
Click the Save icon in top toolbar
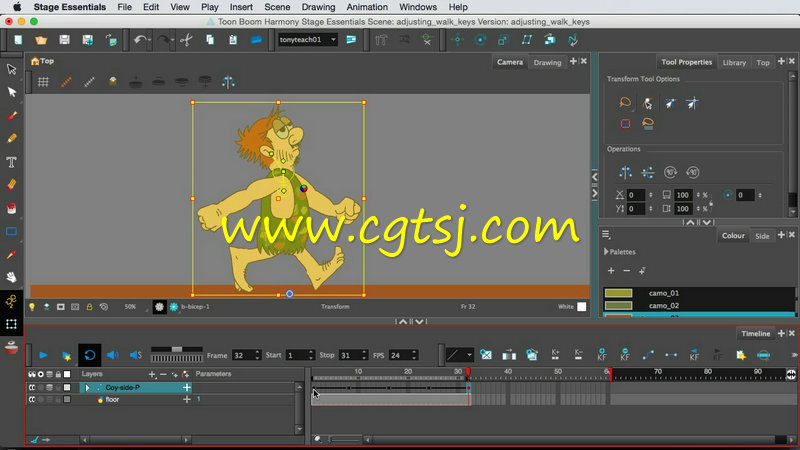(64, 40)
